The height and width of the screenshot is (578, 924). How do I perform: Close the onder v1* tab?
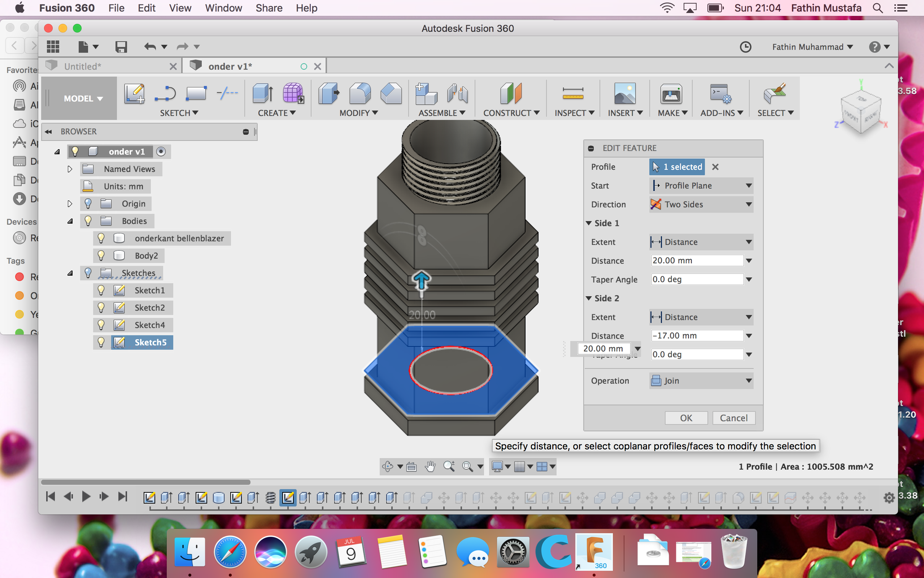[x=317, y=66]
